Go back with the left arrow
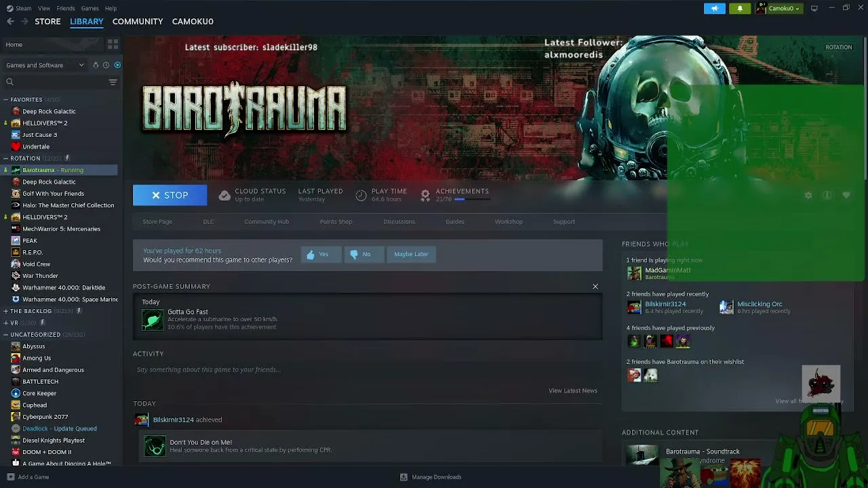Screen dimensions: 868x488 click(x=10, y=22)
